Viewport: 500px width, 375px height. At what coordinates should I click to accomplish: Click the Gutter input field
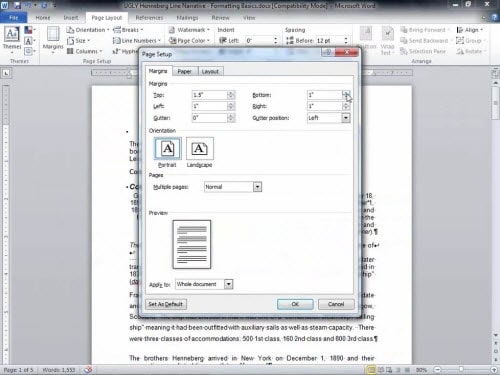(210, 118)
